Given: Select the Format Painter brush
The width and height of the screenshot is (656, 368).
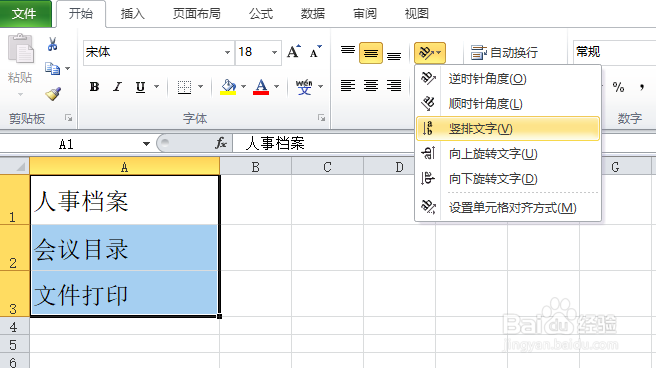Looking at the screenshot, I should 53,94.
